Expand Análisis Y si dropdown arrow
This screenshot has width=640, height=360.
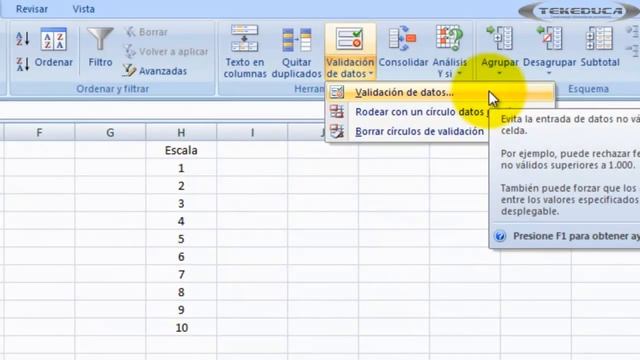point(460,74)
